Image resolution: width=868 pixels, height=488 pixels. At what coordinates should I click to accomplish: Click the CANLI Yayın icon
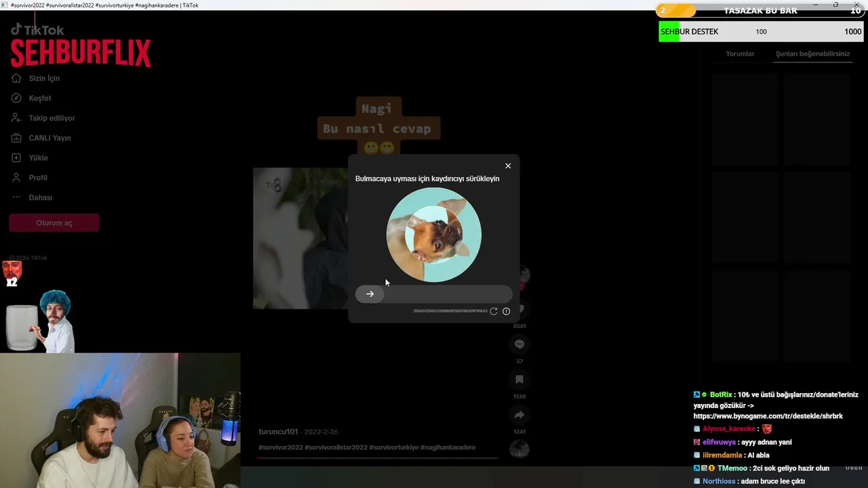tap(16, 138)
